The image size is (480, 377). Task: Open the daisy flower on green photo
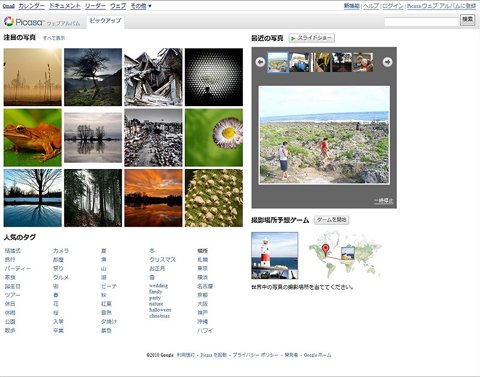pyautogui.click(x=214, y=138)
